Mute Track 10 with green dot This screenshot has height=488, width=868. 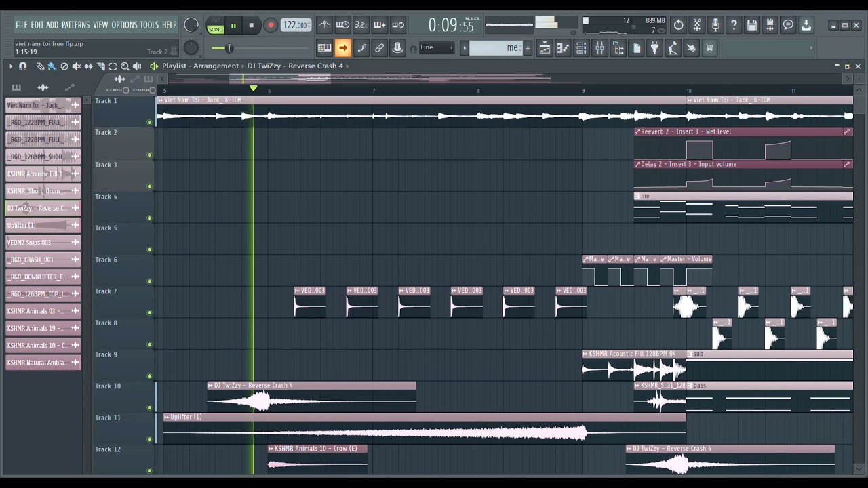[149, 408]
